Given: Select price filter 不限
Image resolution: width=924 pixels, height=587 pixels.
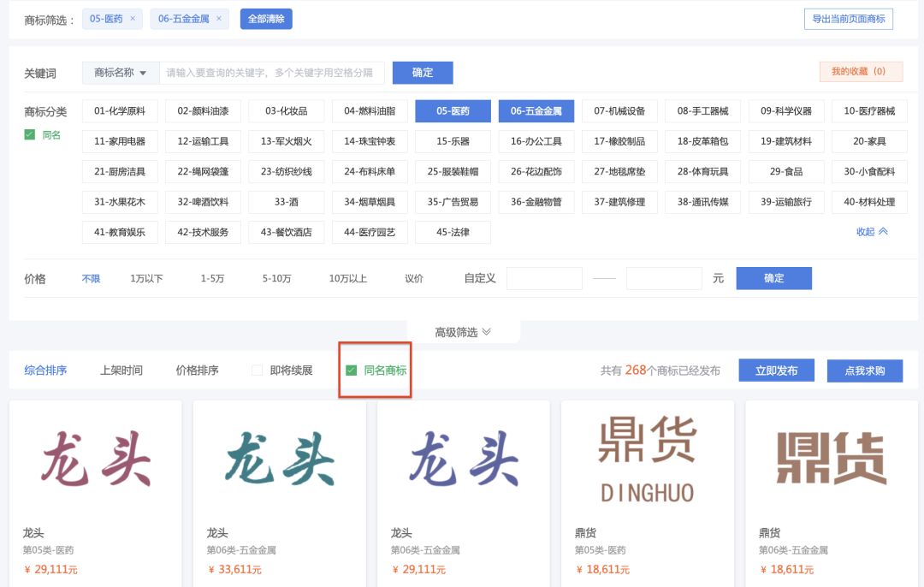Looking at the screenshot, I should (91, 278).
